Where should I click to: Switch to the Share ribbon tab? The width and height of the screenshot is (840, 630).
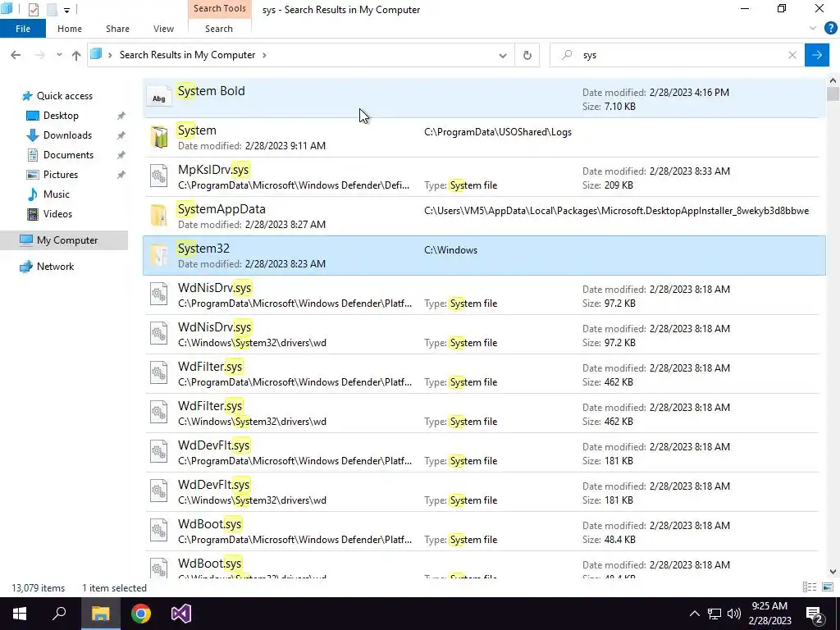(117, 29)
